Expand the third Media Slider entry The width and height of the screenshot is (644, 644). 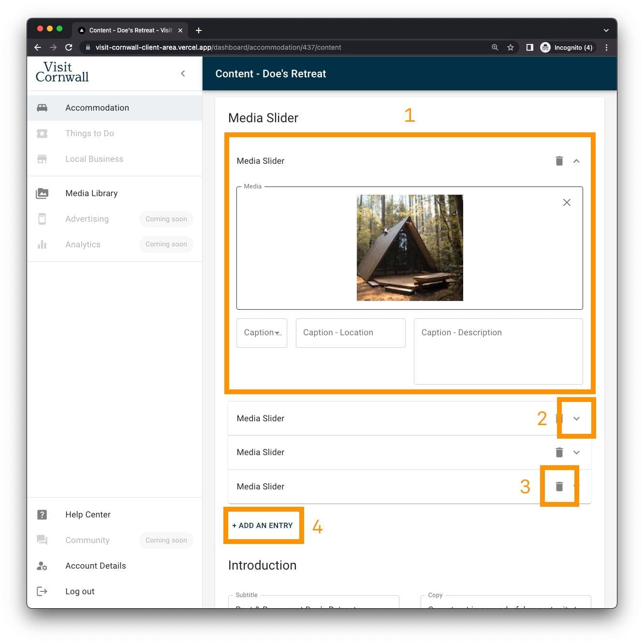pos(576,453)
